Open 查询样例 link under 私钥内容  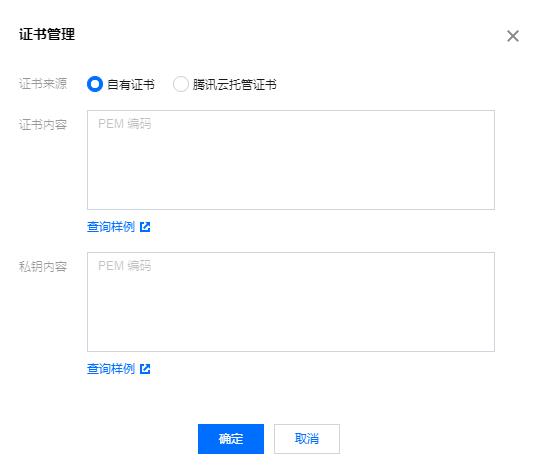[x=111, y=369]
